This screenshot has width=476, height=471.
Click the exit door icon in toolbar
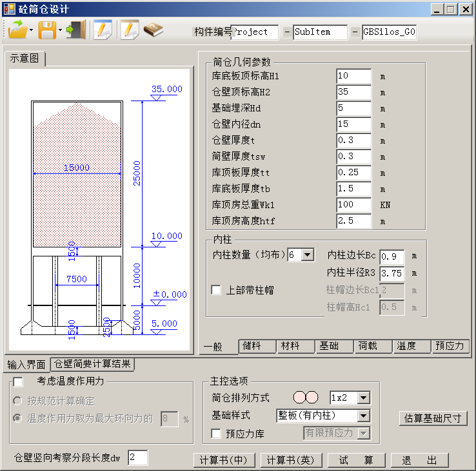pyautogui.click(x=76, y=30)
